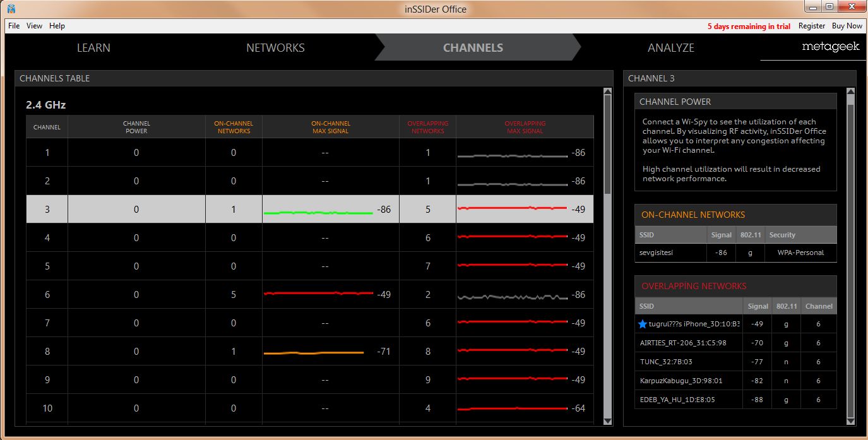Click Channel 3 panel scrollbar up arrow
This screenshot has height=440, width=868.
point(850,92)
